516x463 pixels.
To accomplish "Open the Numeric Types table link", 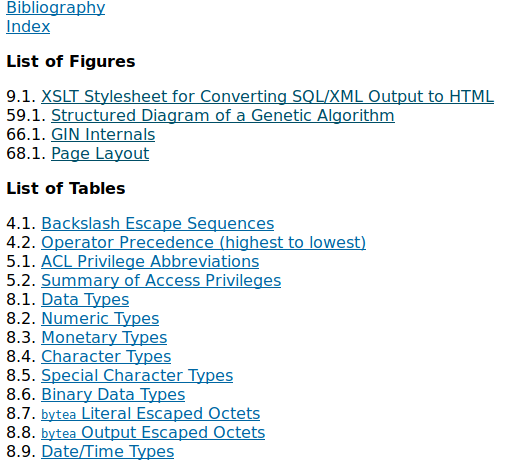I will point(100,319).
